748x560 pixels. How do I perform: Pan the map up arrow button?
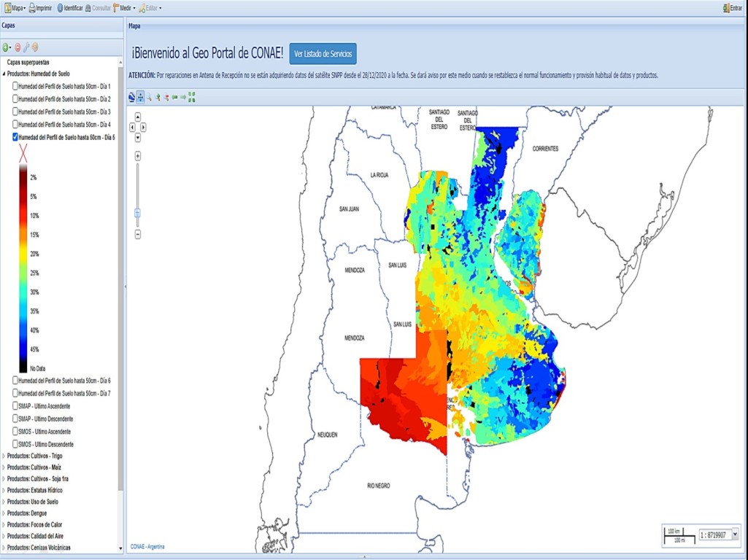[138, 117]
